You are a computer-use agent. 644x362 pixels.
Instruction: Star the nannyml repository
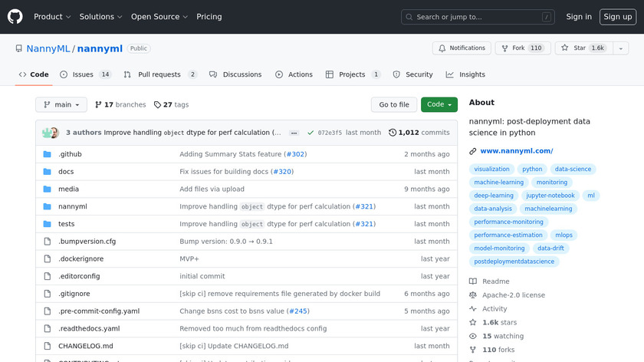[580, 48]
